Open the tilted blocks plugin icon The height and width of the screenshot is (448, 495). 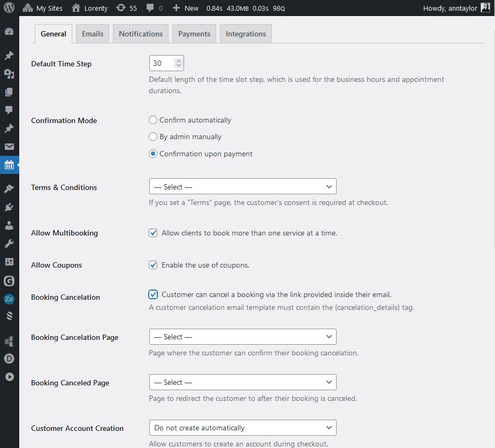[x=9, y=341]
